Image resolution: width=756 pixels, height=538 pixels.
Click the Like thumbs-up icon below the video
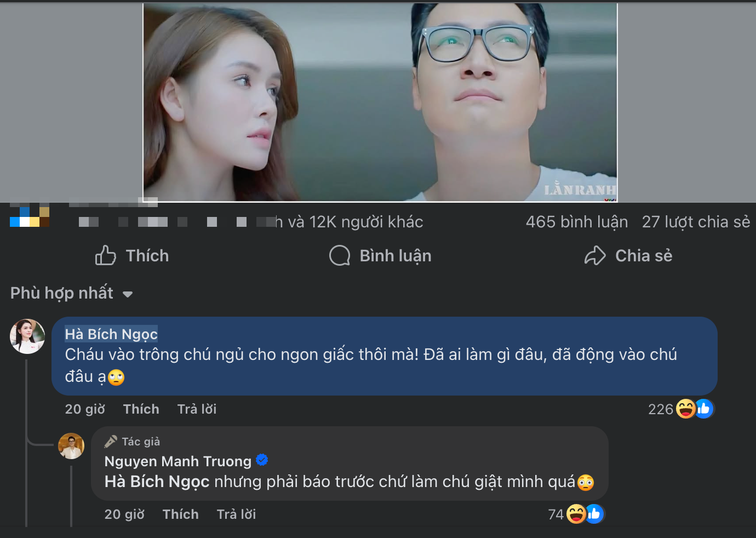[106, 255]
